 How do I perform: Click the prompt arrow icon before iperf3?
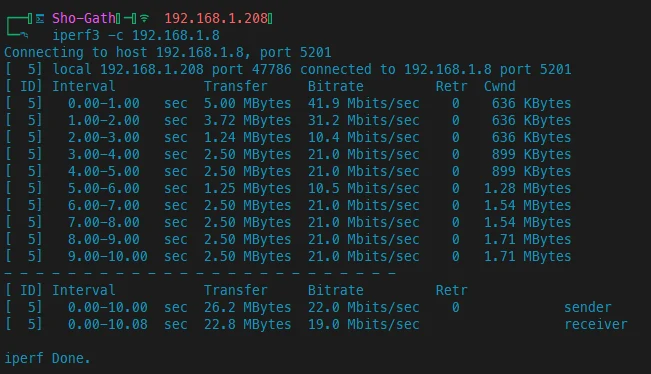[x=24, y=36]
